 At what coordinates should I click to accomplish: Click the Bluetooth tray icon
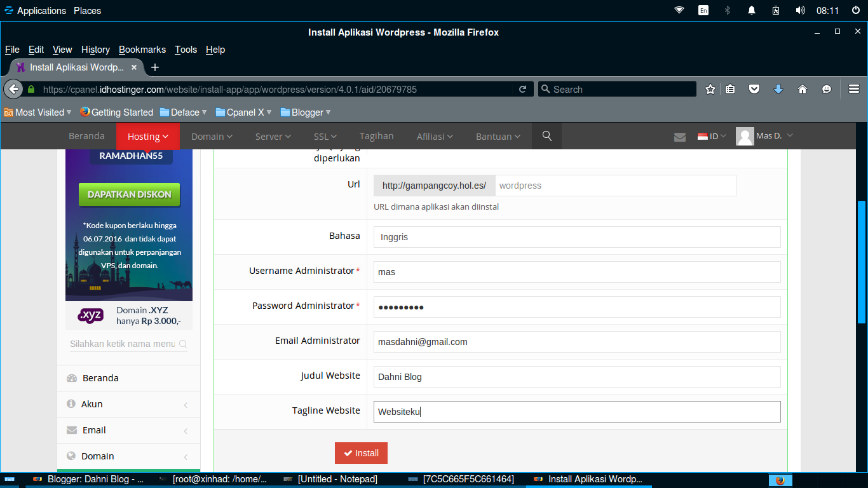[x=728, y=10]
